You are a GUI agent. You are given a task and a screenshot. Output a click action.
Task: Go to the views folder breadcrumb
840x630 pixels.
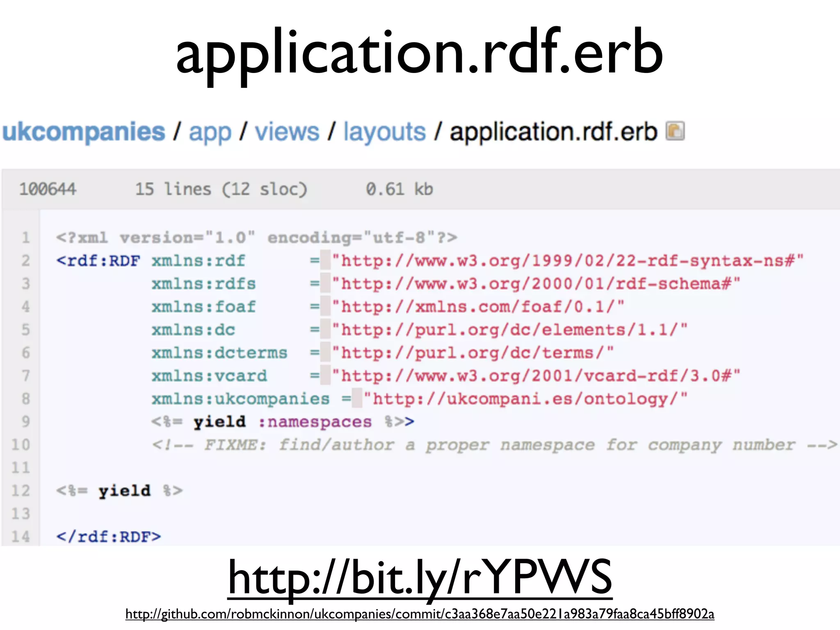coord(287,132)
